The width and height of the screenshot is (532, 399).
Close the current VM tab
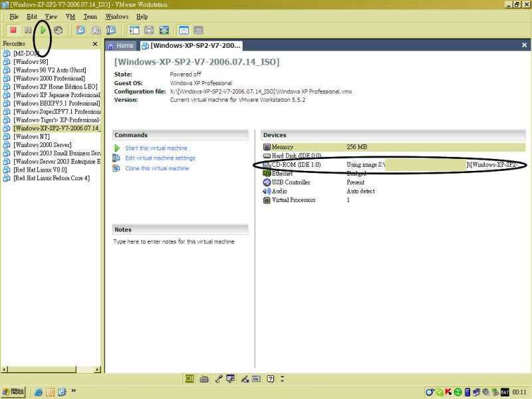click(524, 45)
